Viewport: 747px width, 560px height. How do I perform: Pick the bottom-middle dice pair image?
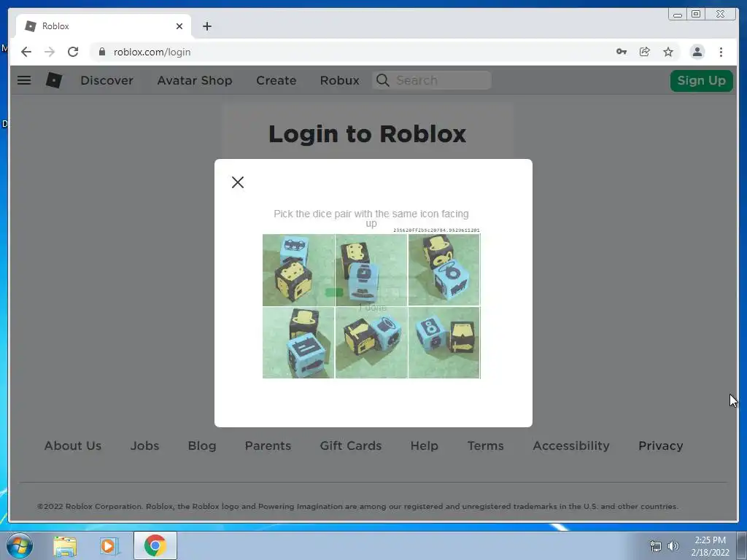[x=371, y=343]
